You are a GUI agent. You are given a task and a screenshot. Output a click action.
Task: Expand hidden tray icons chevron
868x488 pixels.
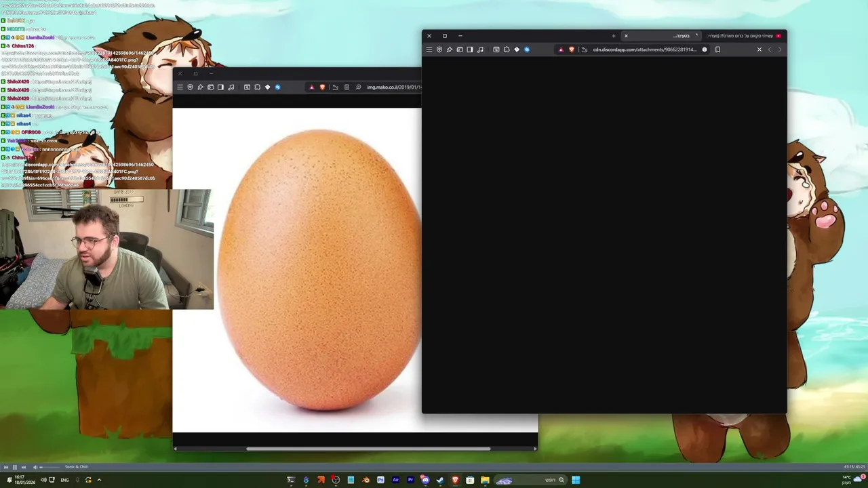click(99, 480)
